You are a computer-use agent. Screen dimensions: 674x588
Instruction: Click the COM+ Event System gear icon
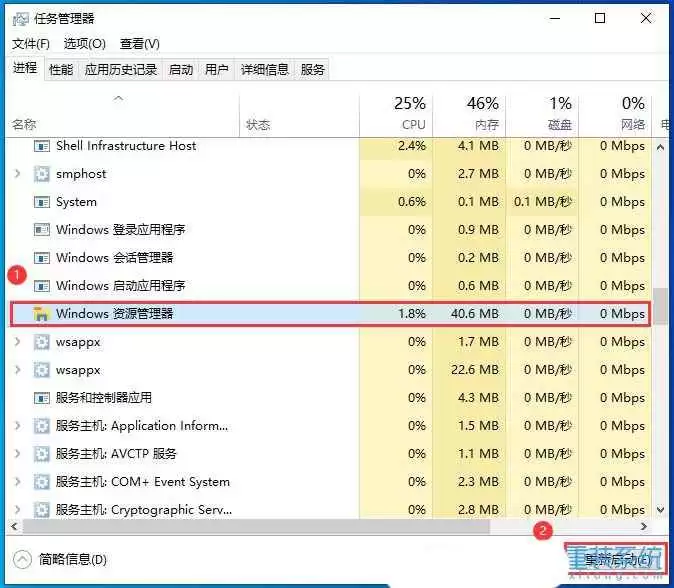pyautogui.click(x=42, y=482)
